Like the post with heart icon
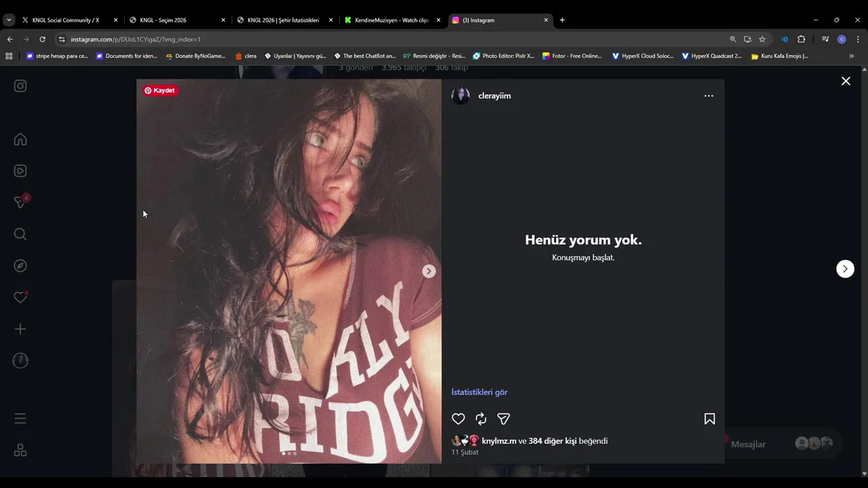 458,419
